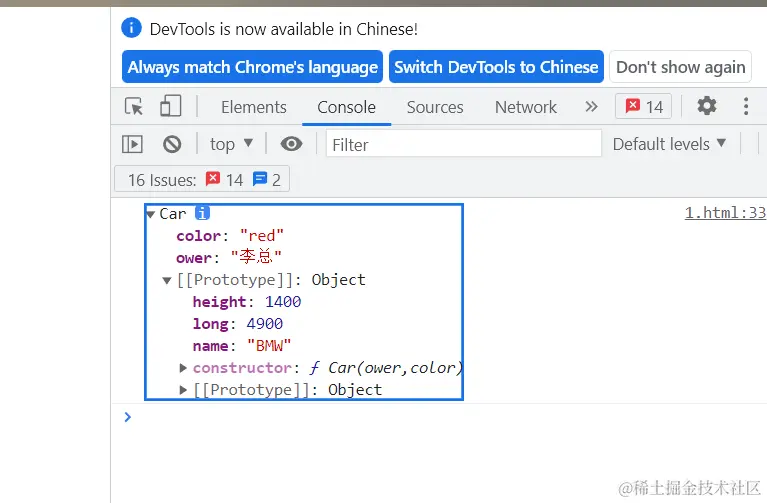This screenshot has height=503, width=767.
Task: Click Don't show again button
Action: 680,67
